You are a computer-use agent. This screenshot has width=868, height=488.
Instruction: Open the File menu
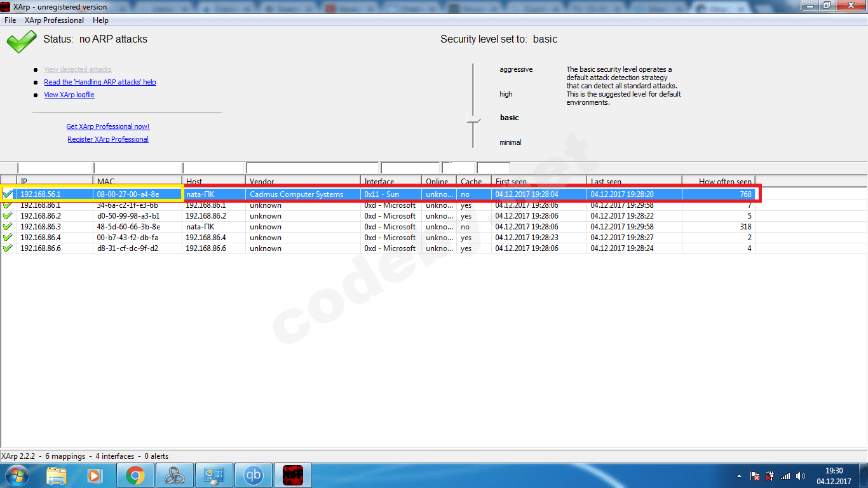pos(10,20)
